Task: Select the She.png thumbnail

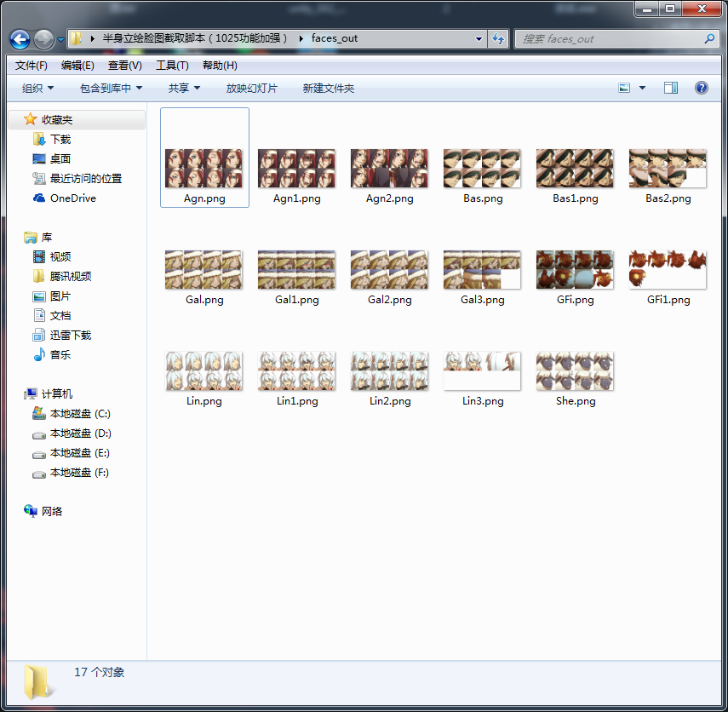Action: [576, 371]
